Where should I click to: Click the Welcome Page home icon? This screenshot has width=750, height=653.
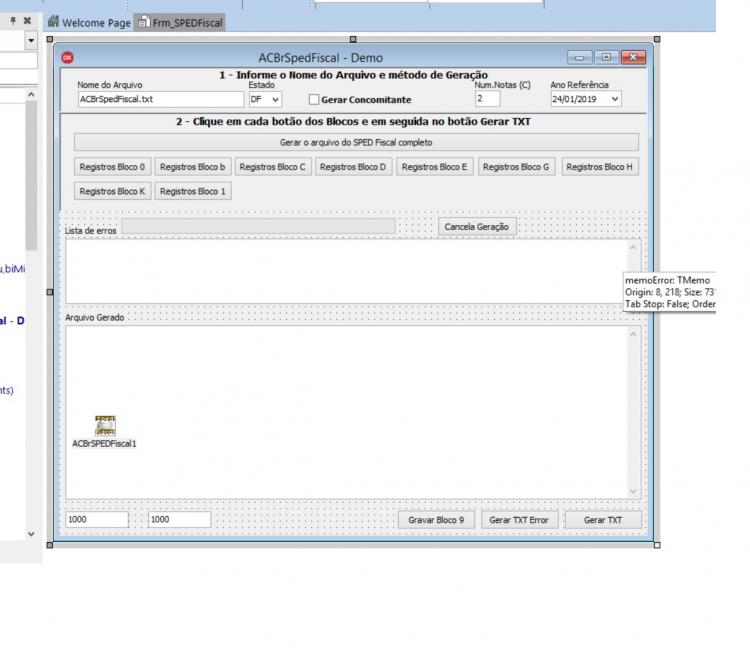point(54,22)
